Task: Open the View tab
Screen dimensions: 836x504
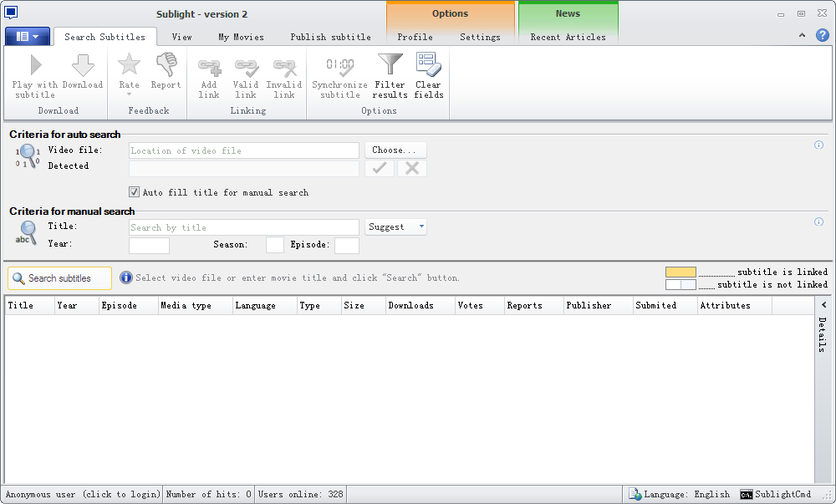Action: click(x=181, y=37)
